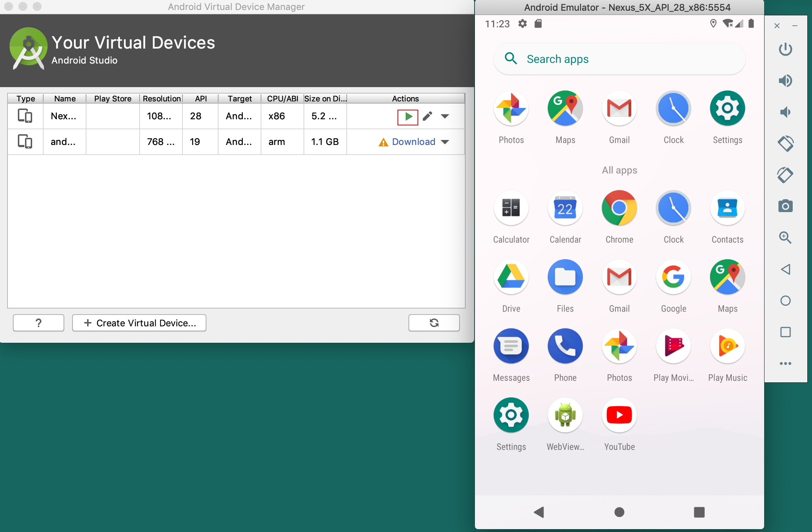Open the Messages app
812x532 pixels.
[x=511, y=355]
